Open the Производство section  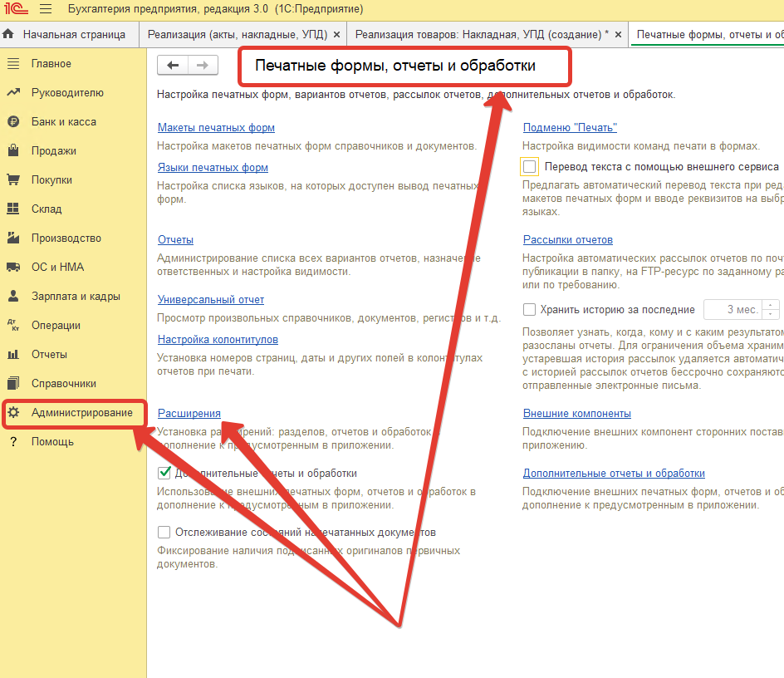point(66,238)
